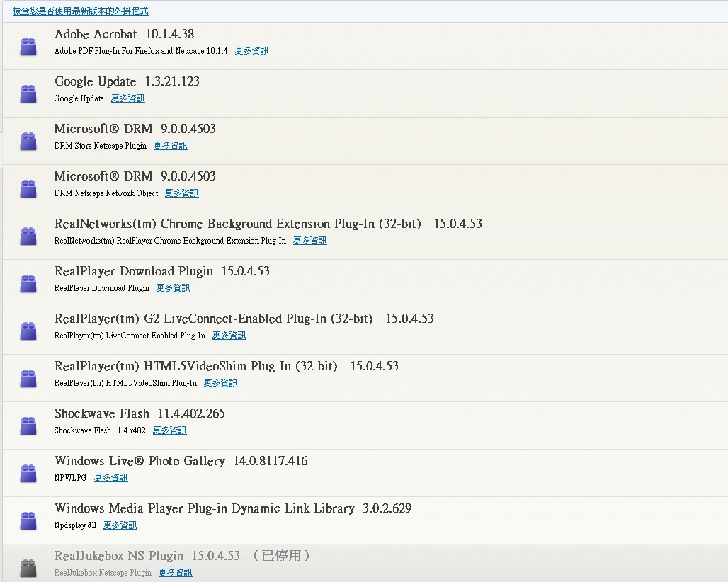Select RealPlayer G2 LiveConnect-Enabled Plug-In title
Image resolution: width=728 pixels, height=582 pixels.
pos(244,319)
